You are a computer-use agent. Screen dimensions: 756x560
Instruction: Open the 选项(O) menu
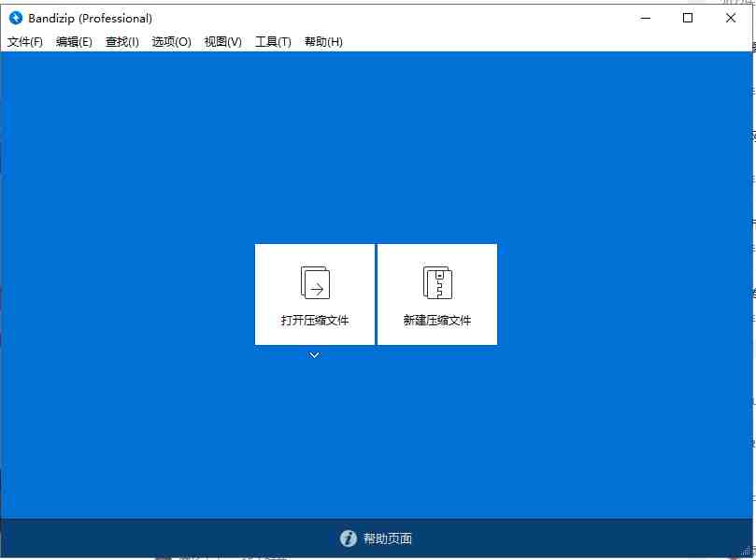(x=171, y=41)
